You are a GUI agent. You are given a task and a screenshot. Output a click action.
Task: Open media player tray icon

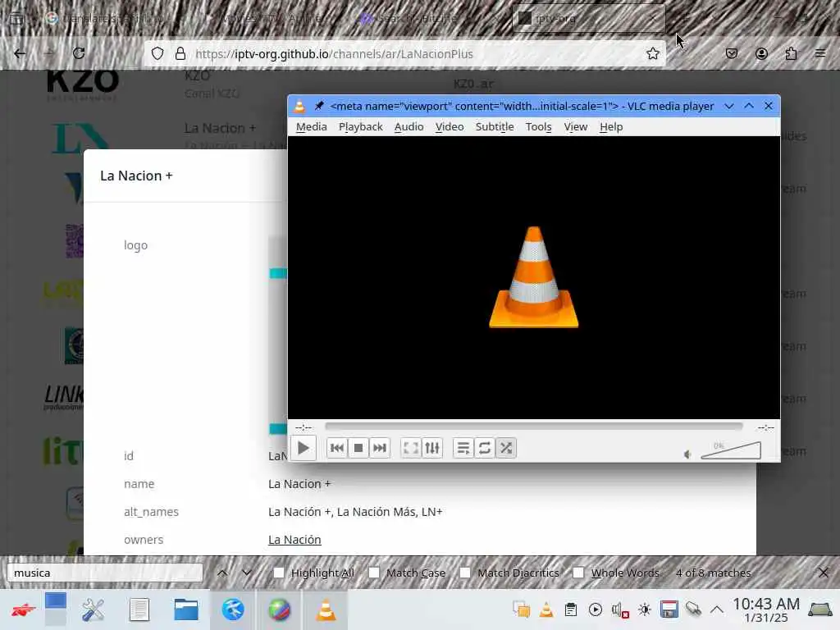[596, 609]
